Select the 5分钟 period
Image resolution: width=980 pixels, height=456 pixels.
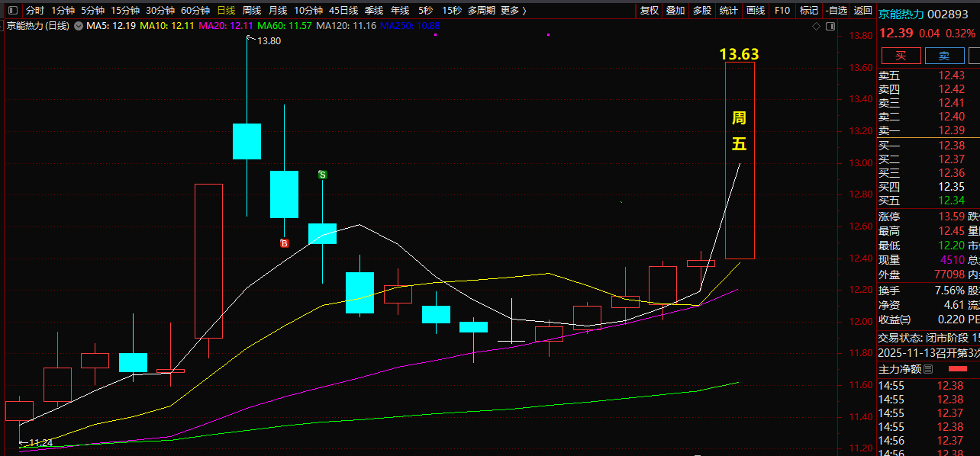92,11
